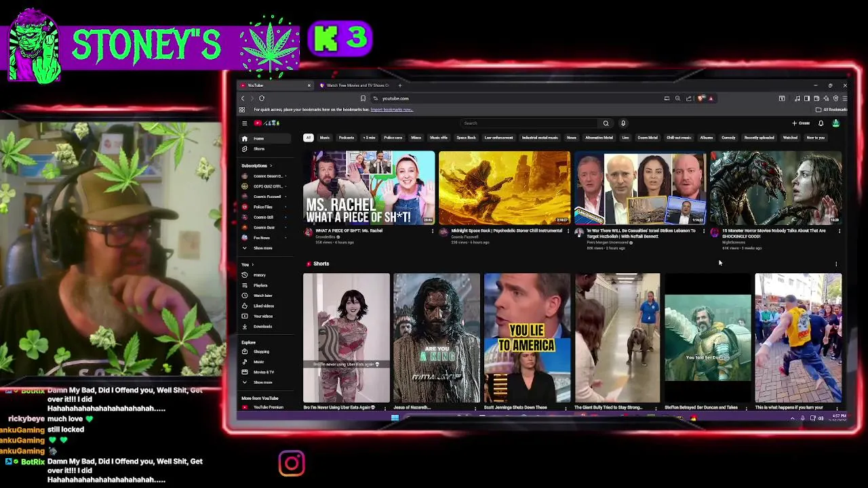
Task: Open Shopping under Explore
Action: point(264,352)
